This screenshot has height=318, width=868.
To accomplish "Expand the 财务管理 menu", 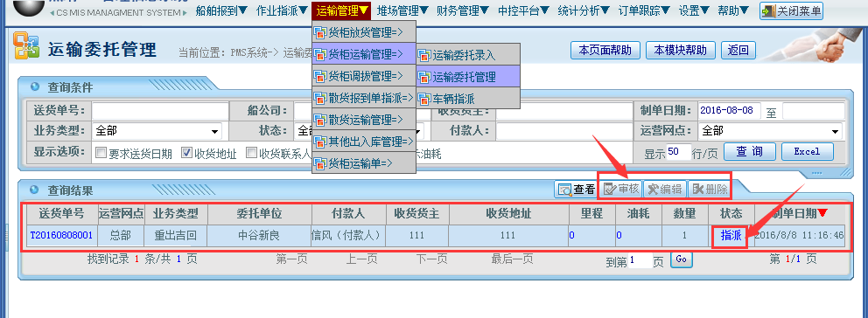I will [463, 10].
